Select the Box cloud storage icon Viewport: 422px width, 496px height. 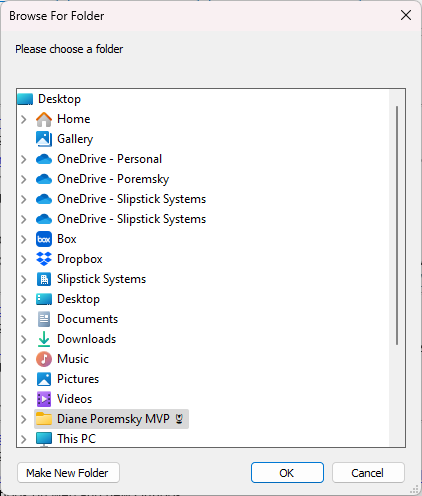pyautogui.click(x=44, y=239)
